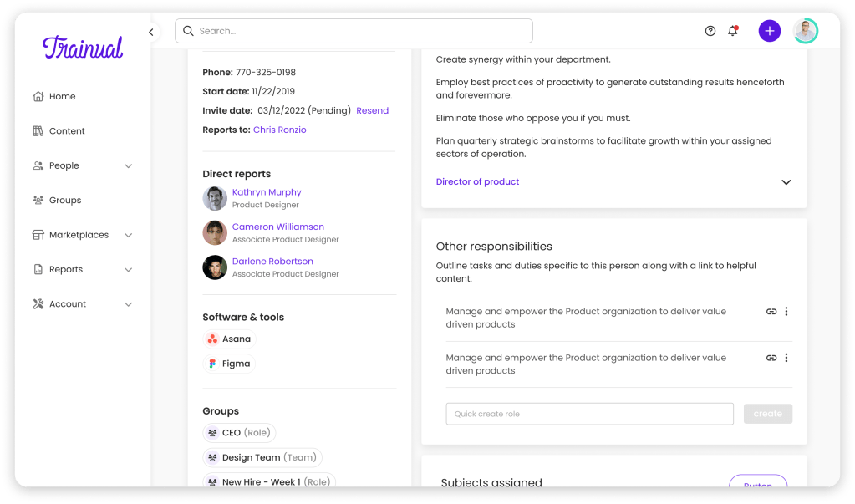This screenshot has height=504, width=855.
Task: Click the link icon on second responsibility
Action: (771, 358)
